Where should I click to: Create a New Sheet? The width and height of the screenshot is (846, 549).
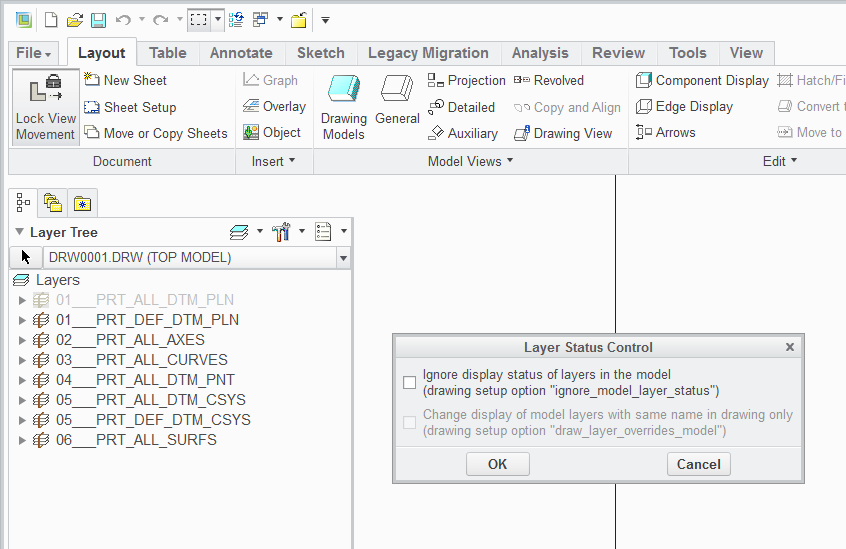[x=125, y=80]
